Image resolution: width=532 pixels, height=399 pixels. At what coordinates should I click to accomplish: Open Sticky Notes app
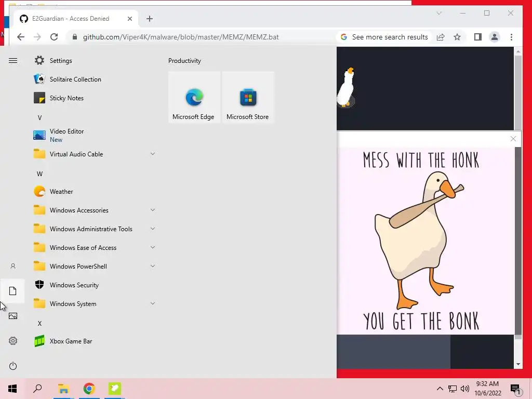click(x=95, y=98)
